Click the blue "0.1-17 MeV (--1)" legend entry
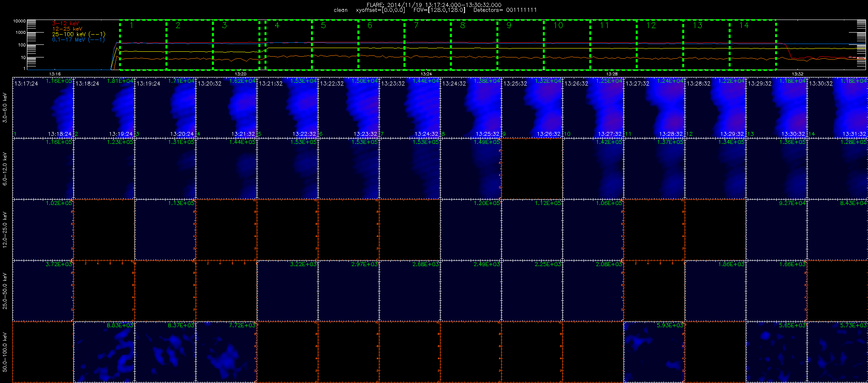Image resolution: width=868 pixels, height=383 pixels. point(78,40)
